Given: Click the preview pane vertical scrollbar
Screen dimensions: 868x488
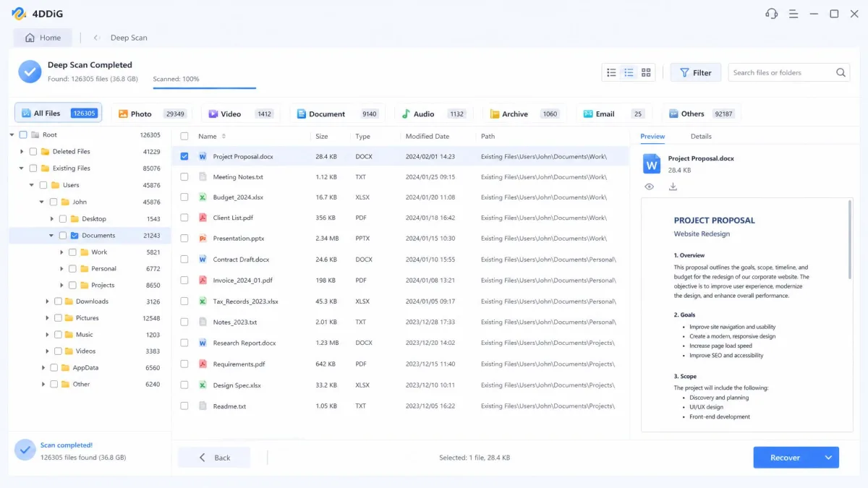Looking at the screenshot, I should tap(850, 240).
